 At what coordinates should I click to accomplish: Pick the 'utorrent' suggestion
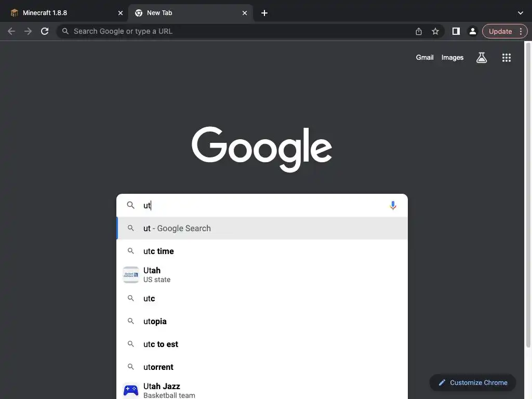pyautogui.click(x=262, y=367)
